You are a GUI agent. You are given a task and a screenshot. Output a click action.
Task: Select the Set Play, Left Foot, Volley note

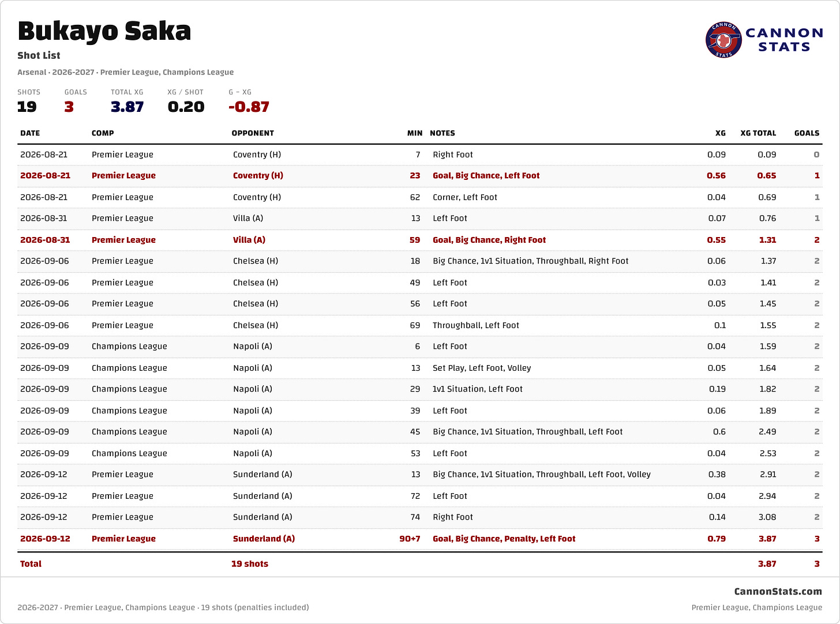pyautogui.click(x=482, y=368)
